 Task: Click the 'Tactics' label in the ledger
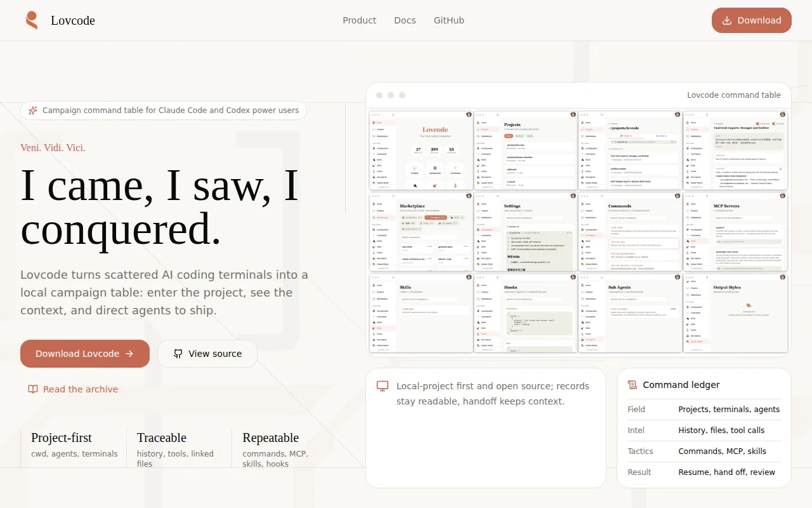click(640, 451)
